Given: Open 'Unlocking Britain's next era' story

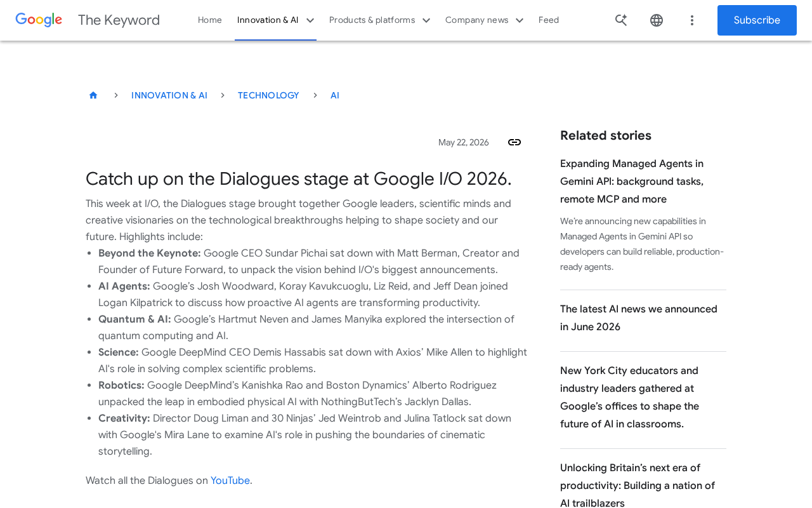Looking at the screenshot, I should [638, 486].
